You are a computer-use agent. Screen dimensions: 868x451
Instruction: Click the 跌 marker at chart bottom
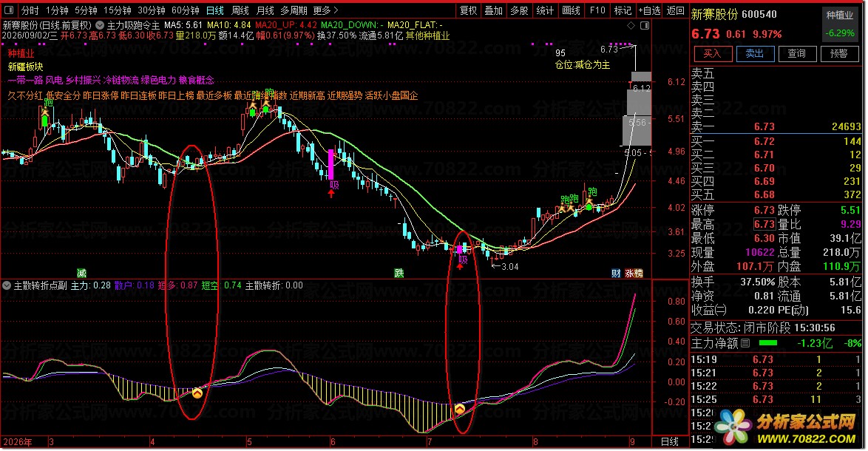tap(399, 274)
